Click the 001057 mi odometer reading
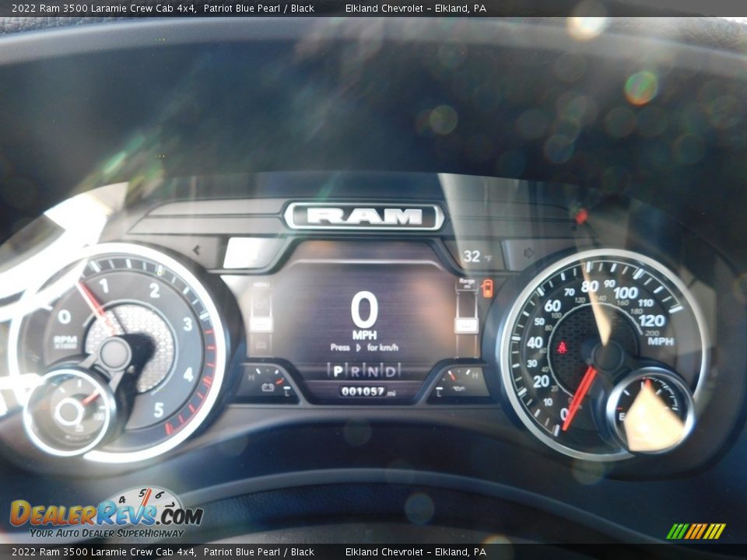This screenshot has height=560, width=747. (x=367, y=391)
